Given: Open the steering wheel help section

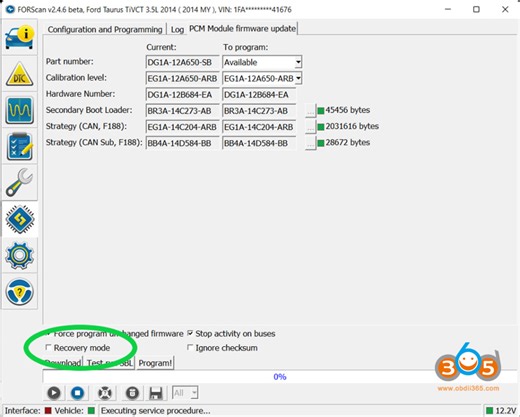Looking at the screenshot, I should tap(19, 292).
